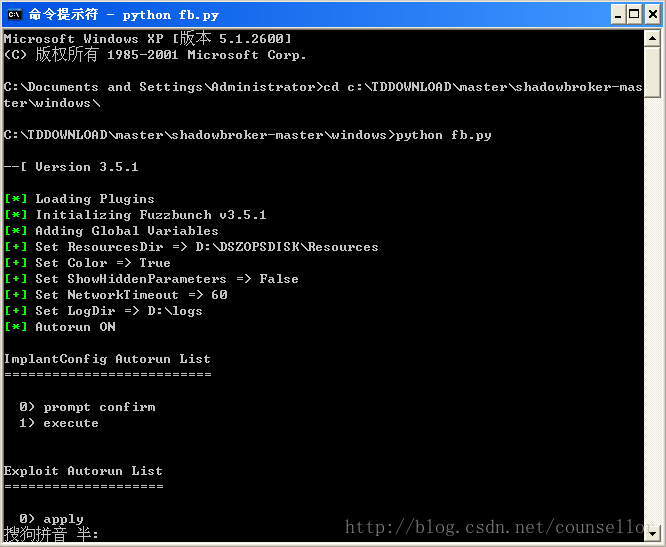Select the '0) prompt confirm' entry

(87, 407)
